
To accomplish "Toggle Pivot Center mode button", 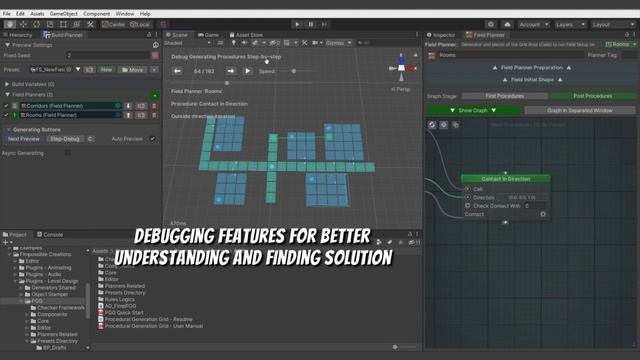I will 113,24.
